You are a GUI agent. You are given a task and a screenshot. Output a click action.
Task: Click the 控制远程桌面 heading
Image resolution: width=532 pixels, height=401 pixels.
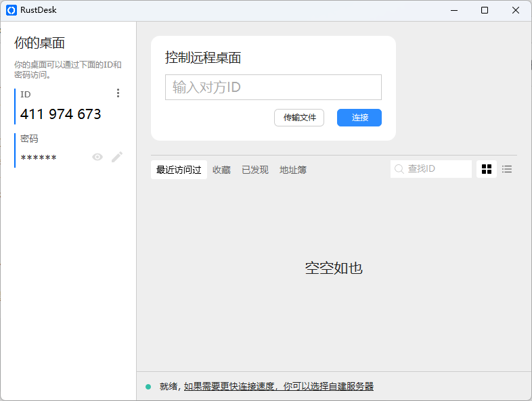click(x=203, y=57)
